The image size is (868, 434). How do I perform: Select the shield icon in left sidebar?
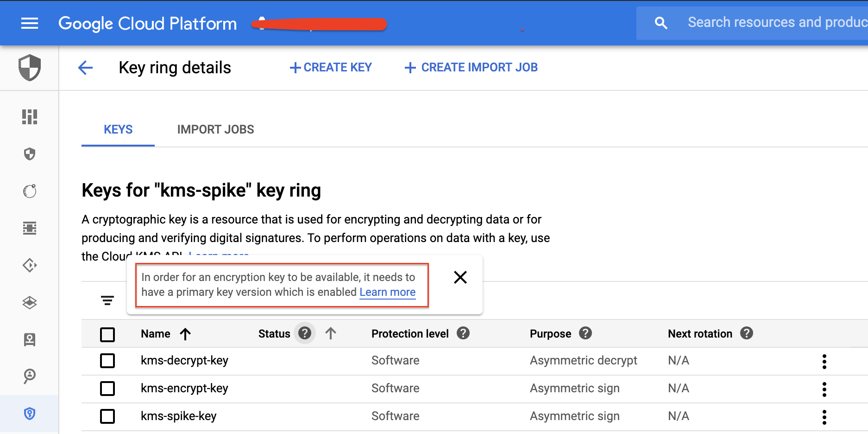pyautogui.click(x=29, y=154)
